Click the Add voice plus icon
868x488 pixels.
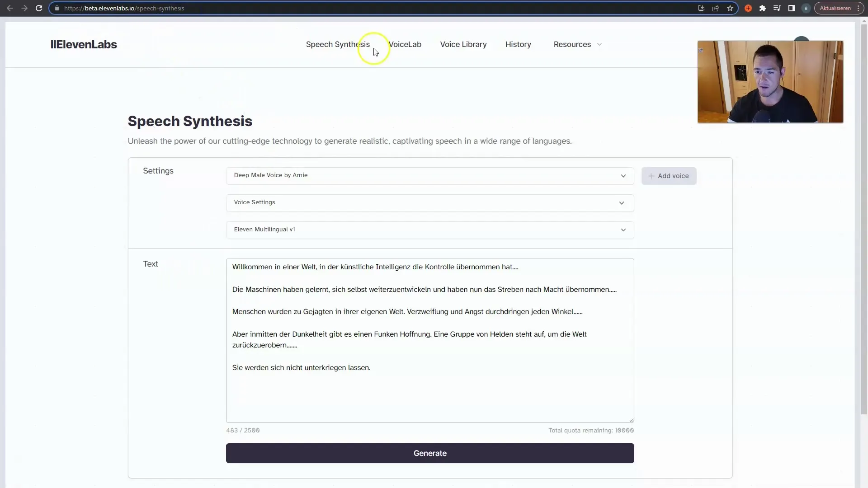click(x=651, y=176)
